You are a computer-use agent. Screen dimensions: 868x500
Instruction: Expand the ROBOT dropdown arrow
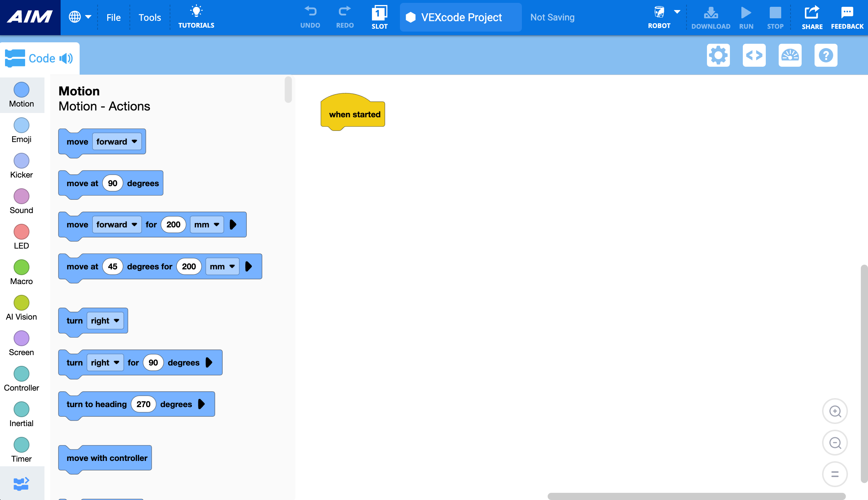(677, 11)
